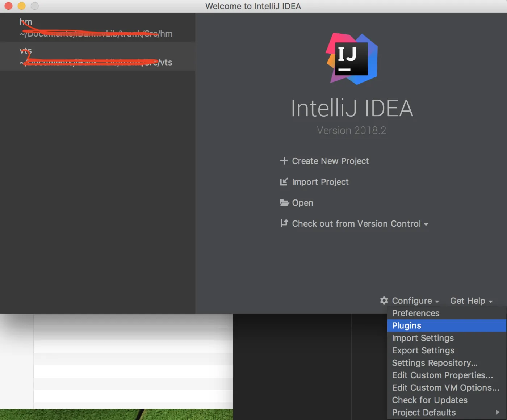
Task: Open the recent project hm
Action: (x=97, y=28)
